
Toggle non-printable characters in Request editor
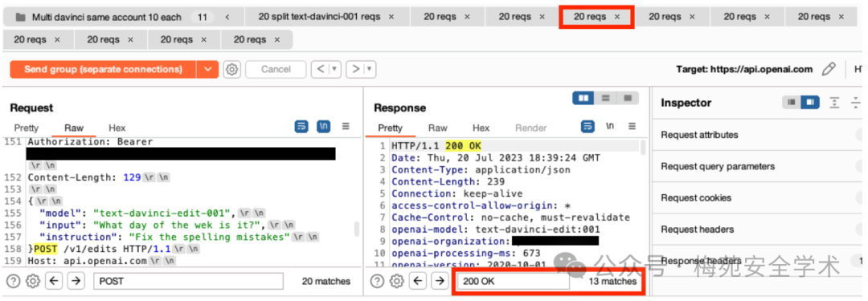click(x=323, y=127)
